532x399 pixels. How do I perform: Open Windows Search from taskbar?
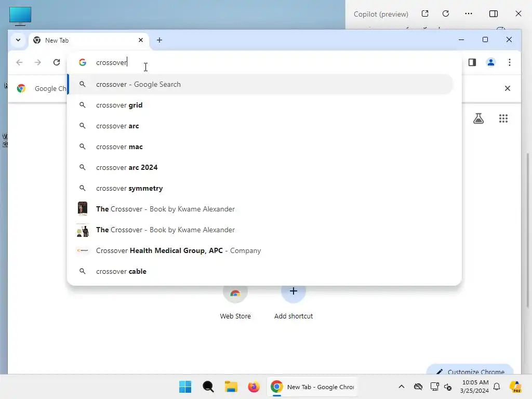(208, 387)
